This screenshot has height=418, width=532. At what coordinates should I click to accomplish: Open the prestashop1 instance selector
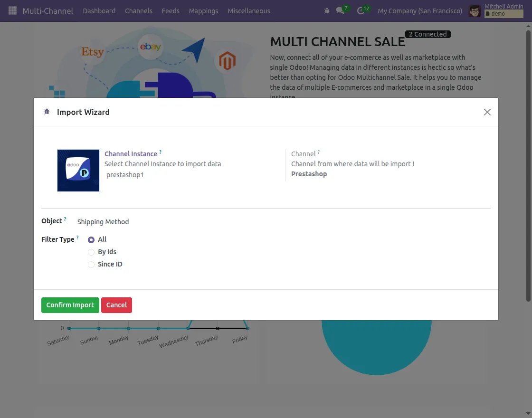[x=125, y=175]
